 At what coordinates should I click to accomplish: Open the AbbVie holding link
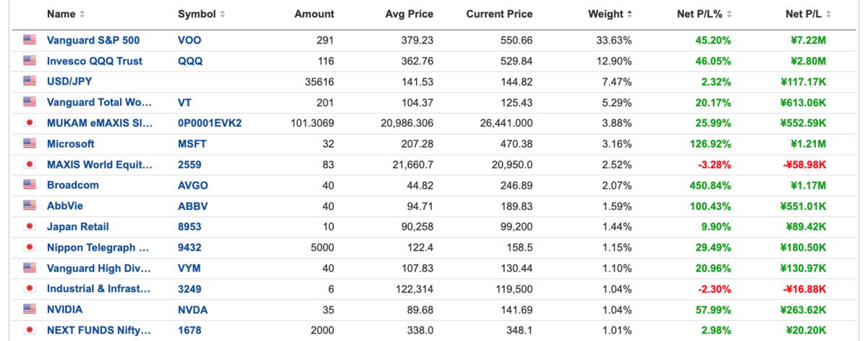pos(65,206)
